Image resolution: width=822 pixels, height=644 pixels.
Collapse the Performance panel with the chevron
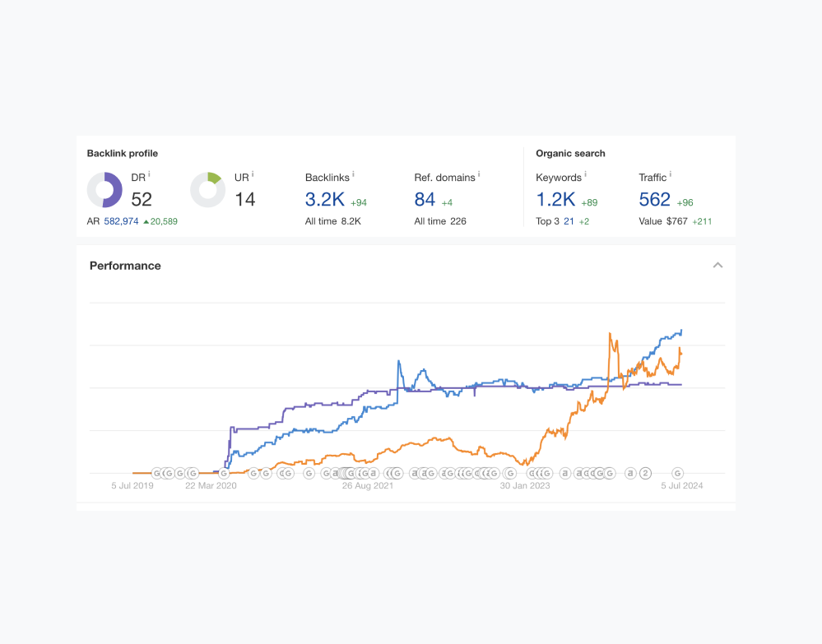pyautogui.click(x=718, y=266)
